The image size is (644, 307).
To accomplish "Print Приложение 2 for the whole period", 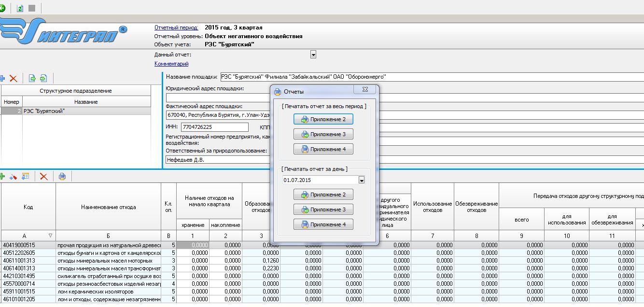I will [x=323, y=119].
